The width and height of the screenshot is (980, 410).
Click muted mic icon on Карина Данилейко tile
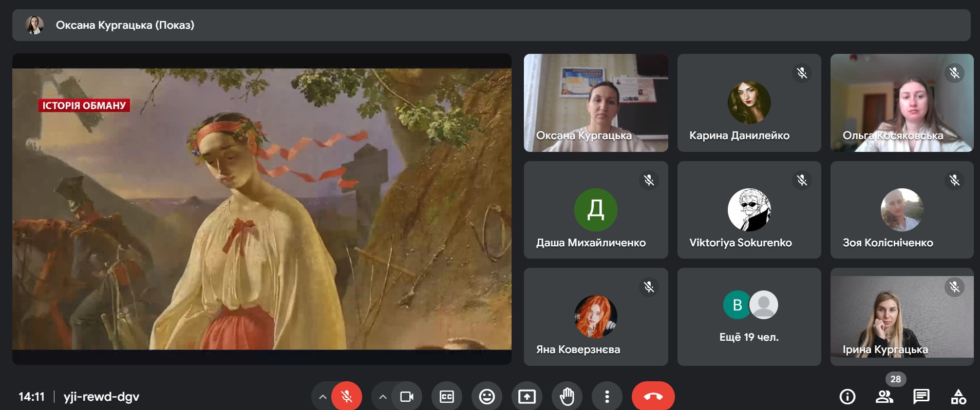[x=802, y=73]
